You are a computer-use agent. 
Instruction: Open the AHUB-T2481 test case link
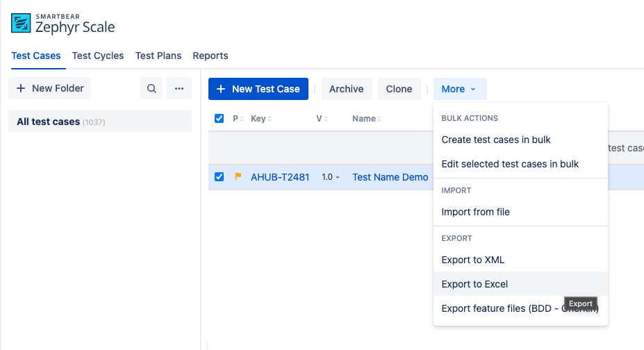tap(280, 177)
